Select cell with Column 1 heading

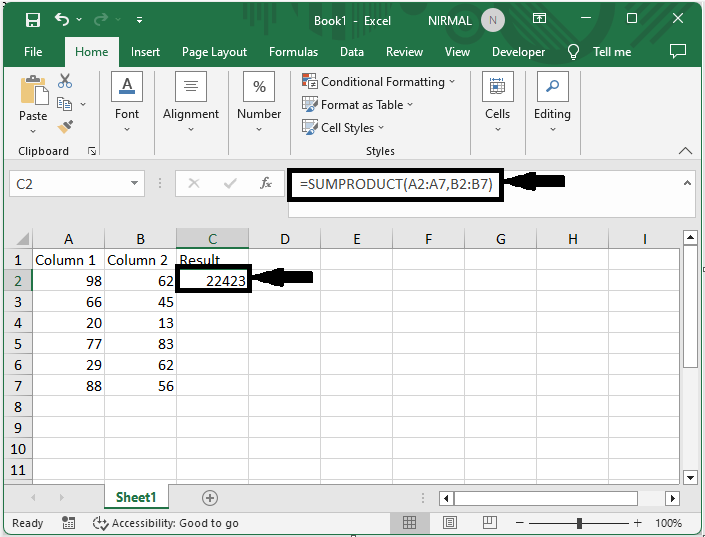coord(68,260)
